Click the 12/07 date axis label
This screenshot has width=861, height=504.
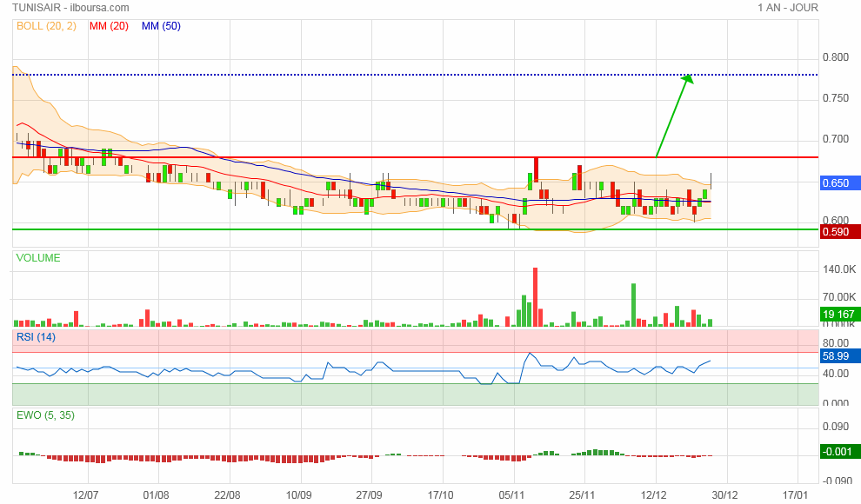(85, 494)
